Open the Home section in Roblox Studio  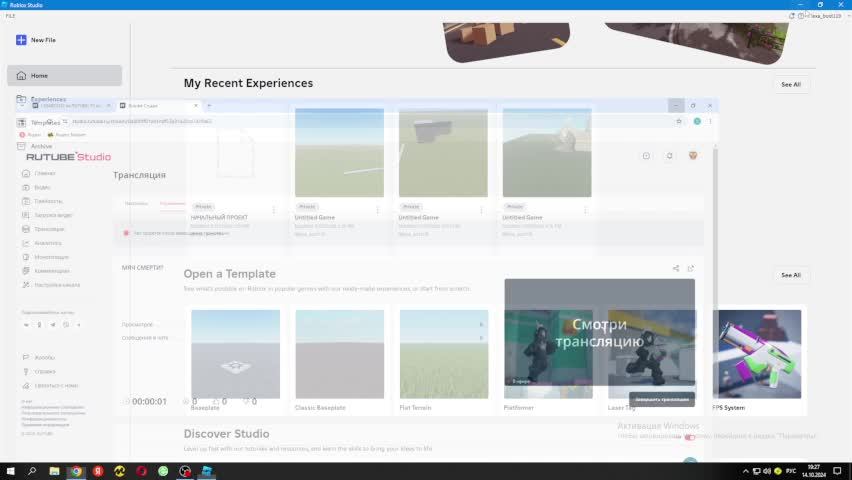65,76
